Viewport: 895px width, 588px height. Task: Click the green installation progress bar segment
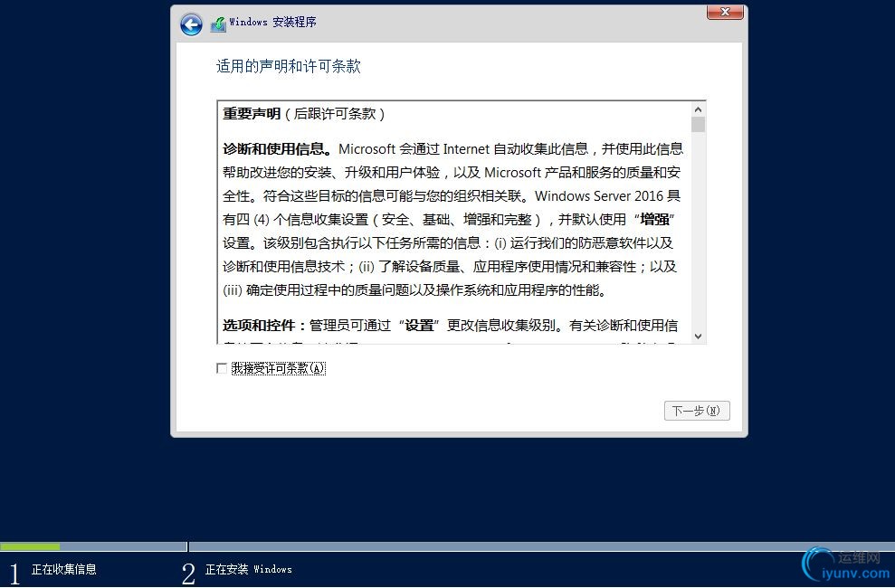pyautogui.click(x=30, y=546)
